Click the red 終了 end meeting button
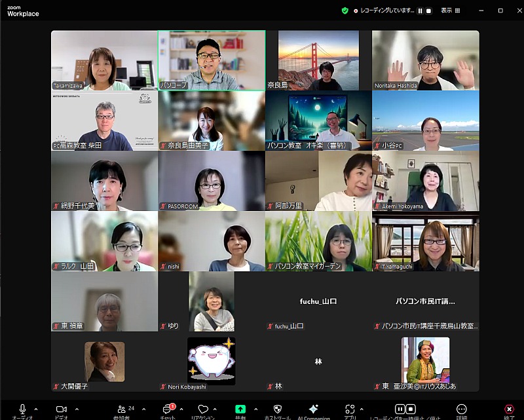Viewport: 524px width, 420px height. tap(509, 410)
